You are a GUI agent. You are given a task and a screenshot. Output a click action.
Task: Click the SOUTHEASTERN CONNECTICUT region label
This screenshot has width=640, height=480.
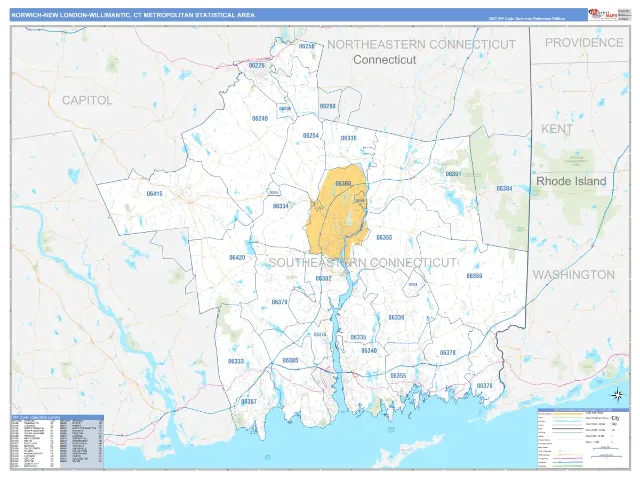point(362,262)
